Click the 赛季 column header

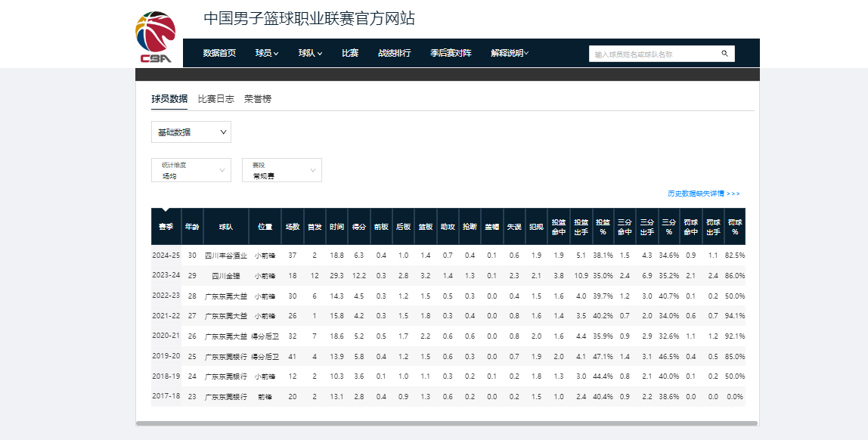pos(166,227)
